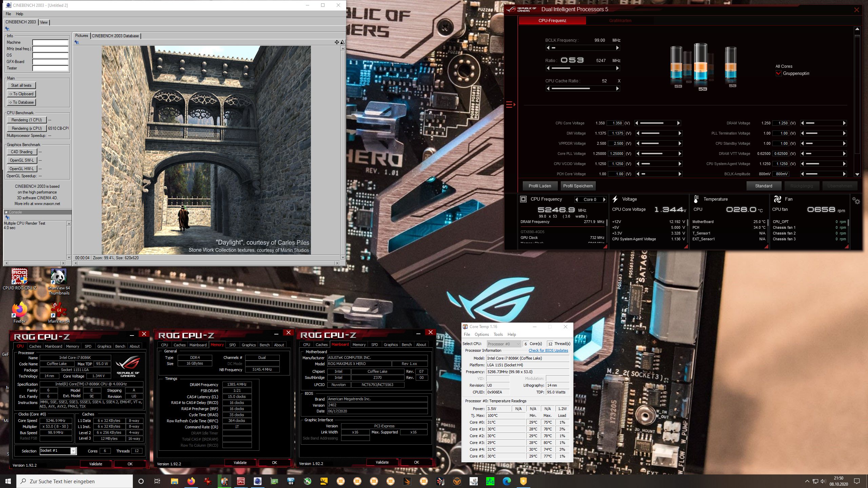
Task: Click the Fan panel icon in DIP5
Action: pyautogui.click(x=777, y=199)
